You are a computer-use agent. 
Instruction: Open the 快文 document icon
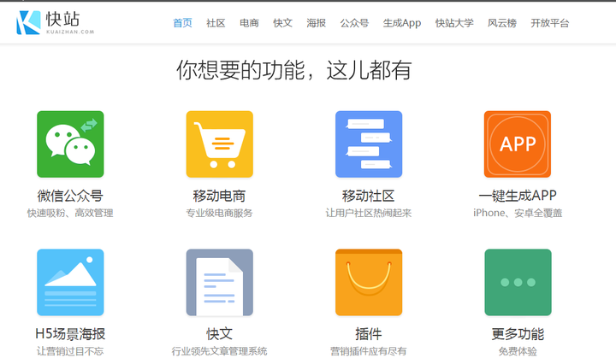[x=220, y=282]
